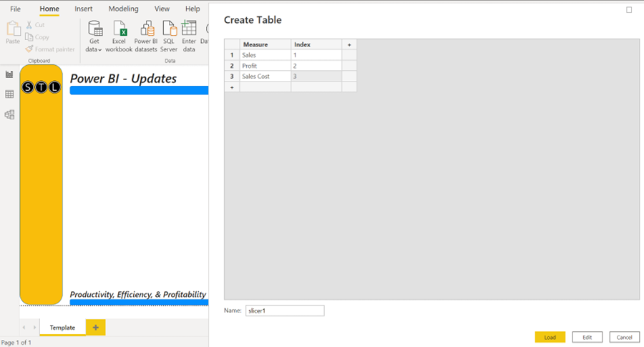
Task: Click row header number 2
Action: 232,66
